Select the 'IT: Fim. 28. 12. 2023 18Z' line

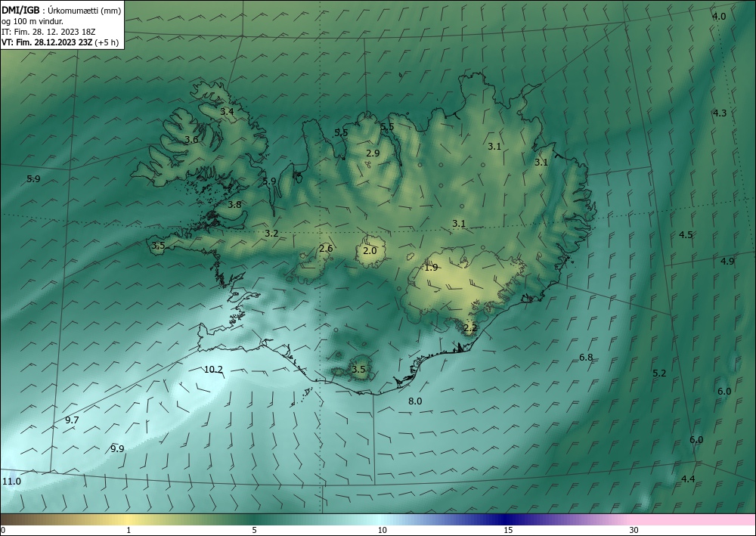coord(48,31)
